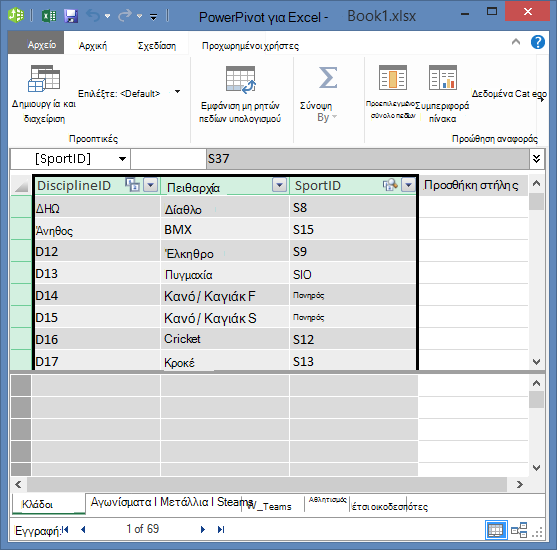Open Σύνοψη By dropdown arrow
This screenshot has height=550, width=557.
tap(334, 117)
